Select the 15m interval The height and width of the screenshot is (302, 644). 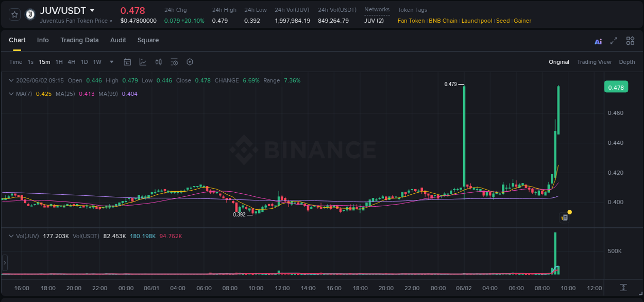click(44, 62)
